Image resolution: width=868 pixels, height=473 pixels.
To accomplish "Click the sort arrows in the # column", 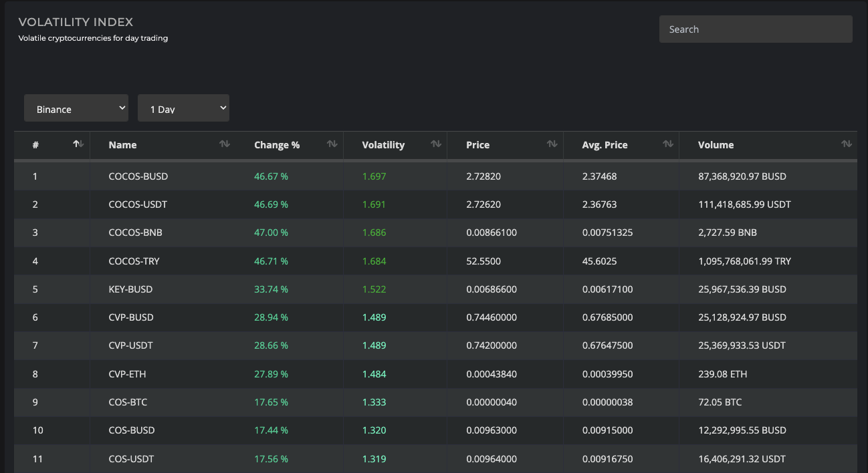I will tap(78, 144).
